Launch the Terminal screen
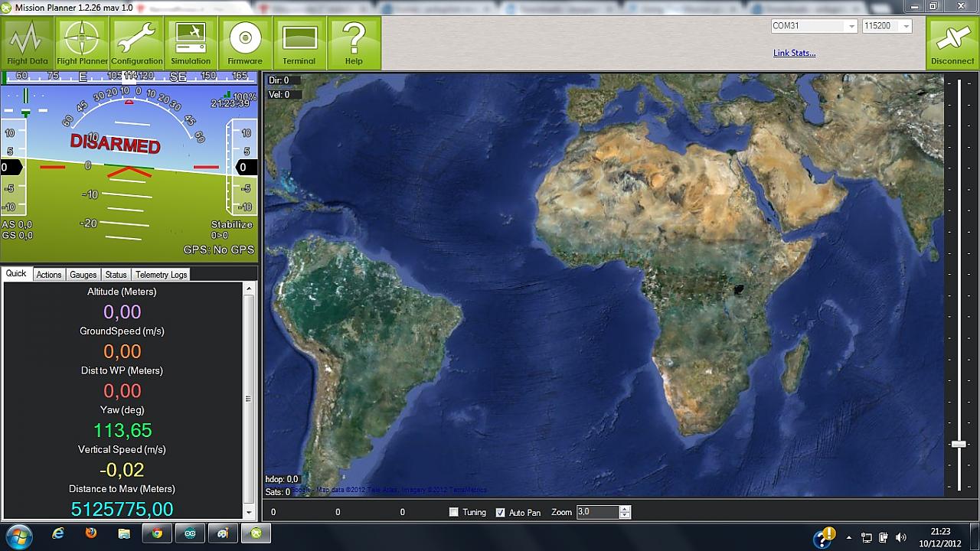 [x=299, y=43]
